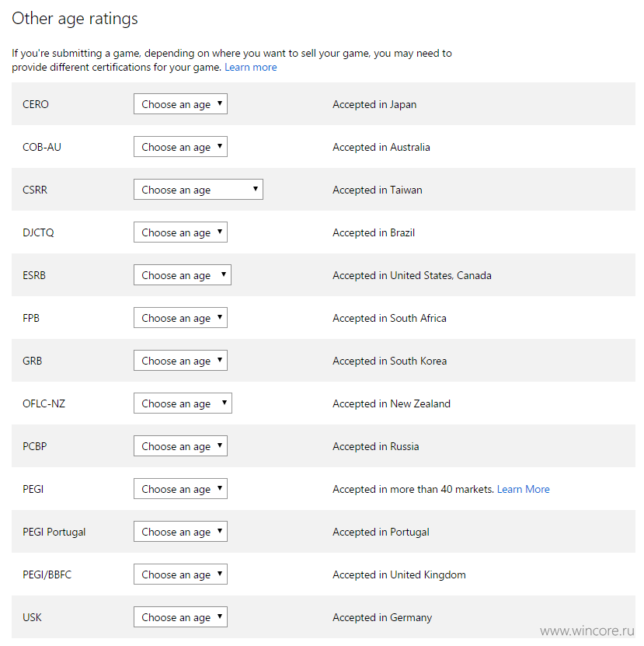Open the COB-AU age dropdown
The height and width of the screenshot is (646, 644).
click(x=180, y=147)
